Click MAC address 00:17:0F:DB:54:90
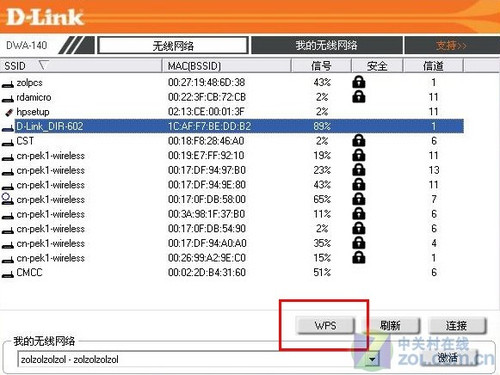Image resolution: width=500 pixels, height=375 pixels. (207, 229)
